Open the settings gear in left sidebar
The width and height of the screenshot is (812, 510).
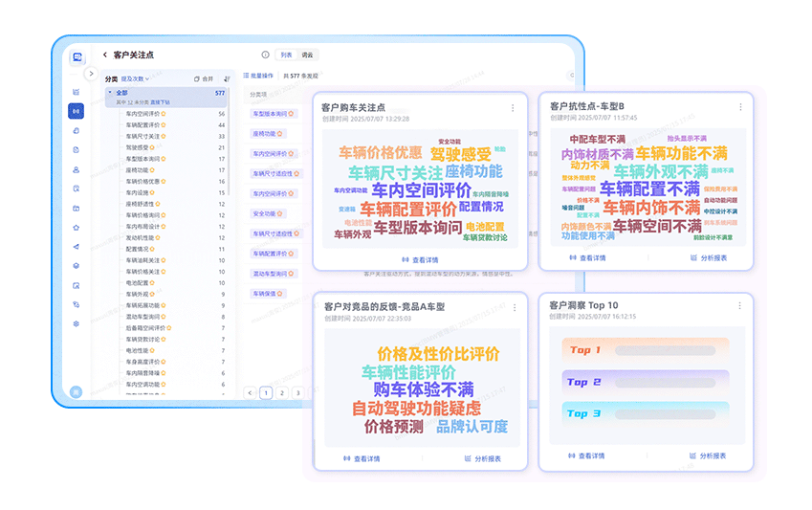click(x=77, y=323)
